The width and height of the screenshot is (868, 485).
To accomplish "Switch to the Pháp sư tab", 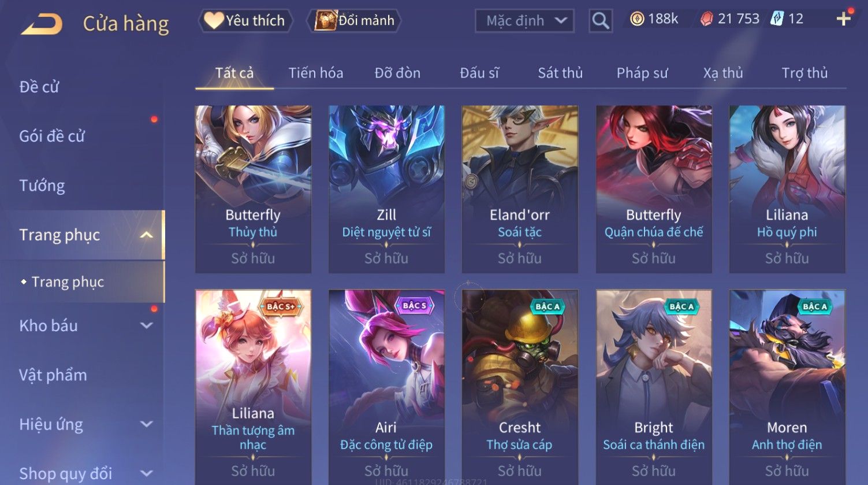I will [x=642, y=73].
